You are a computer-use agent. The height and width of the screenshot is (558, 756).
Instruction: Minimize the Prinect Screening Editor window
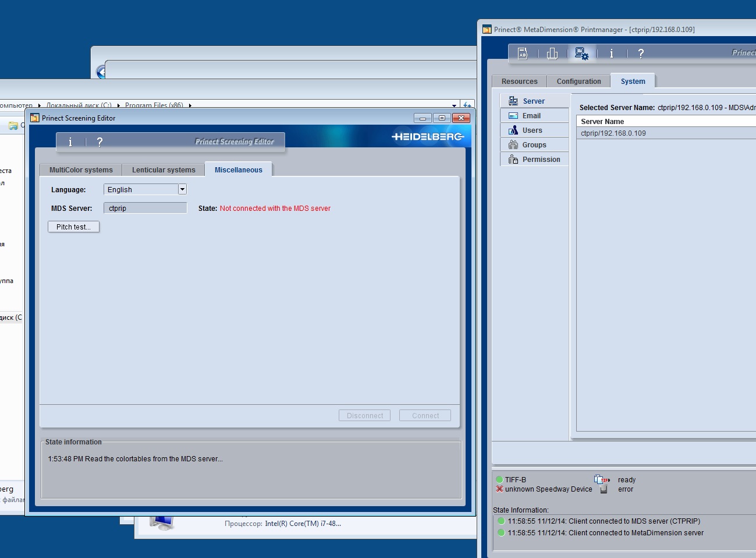pyautogui.click(x=423, y=118)
